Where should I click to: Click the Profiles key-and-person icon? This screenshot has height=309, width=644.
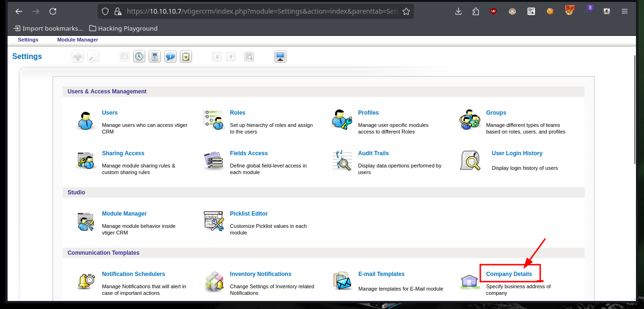[x=342, y=120]
